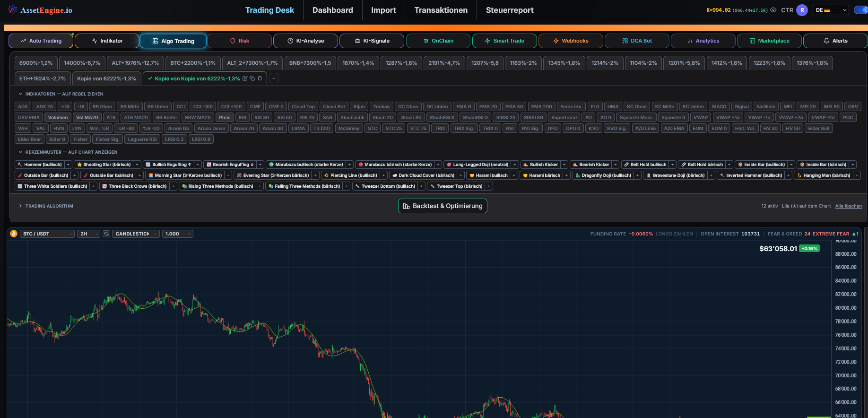Collapse the Kerzenmuster section chevron

coord(20,152)
